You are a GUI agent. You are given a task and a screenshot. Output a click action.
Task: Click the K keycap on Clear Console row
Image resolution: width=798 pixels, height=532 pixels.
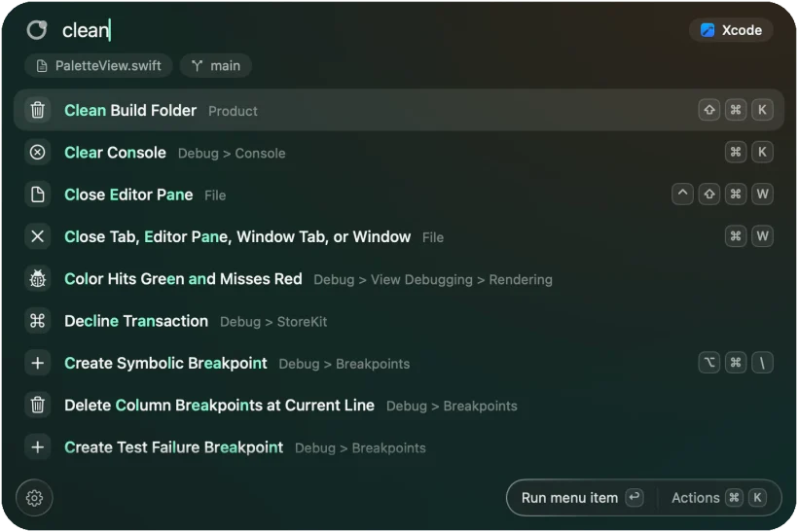(762, 152)
